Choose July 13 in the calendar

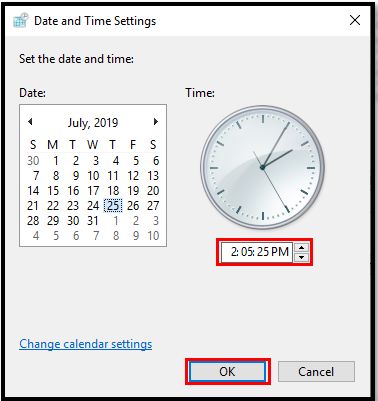point(153,176)
